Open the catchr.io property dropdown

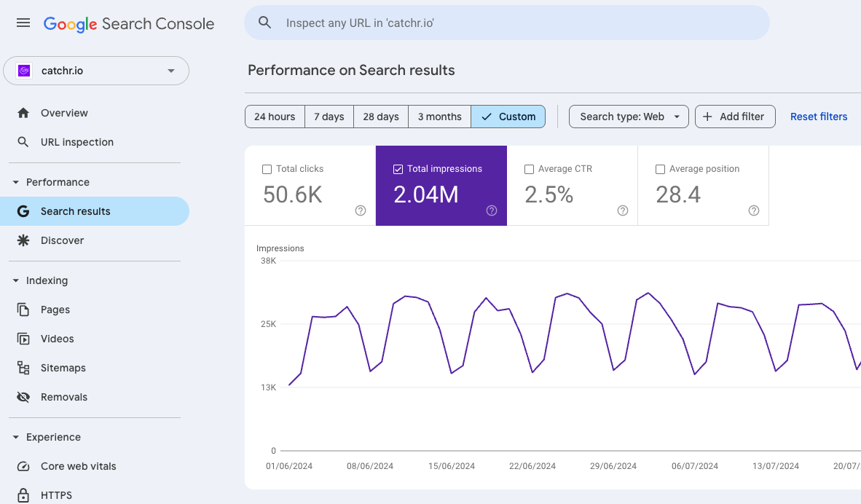click(x=96, y=71)
